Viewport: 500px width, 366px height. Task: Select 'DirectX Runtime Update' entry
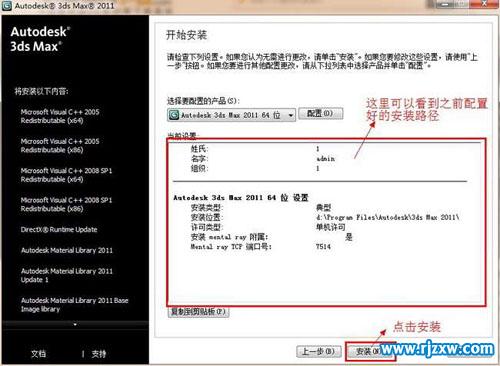(x=59, y=229)
